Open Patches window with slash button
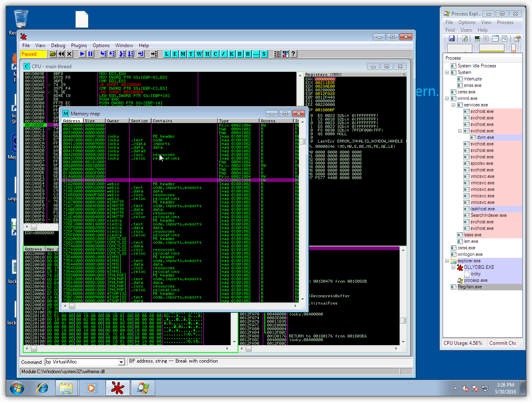Image resolution: width=532 pixels, height=402 pixels. tap(223, 54)
